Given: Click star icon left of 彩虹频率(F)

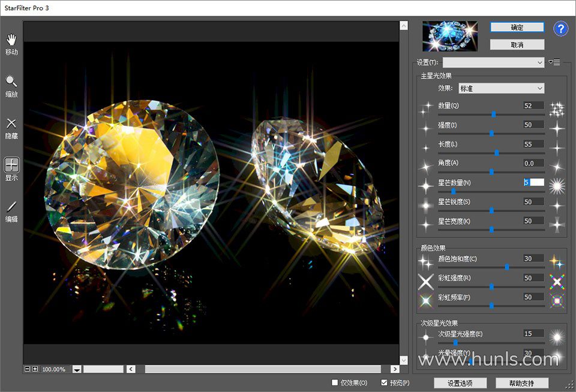Looking at the screenshot, I should 426,301.
